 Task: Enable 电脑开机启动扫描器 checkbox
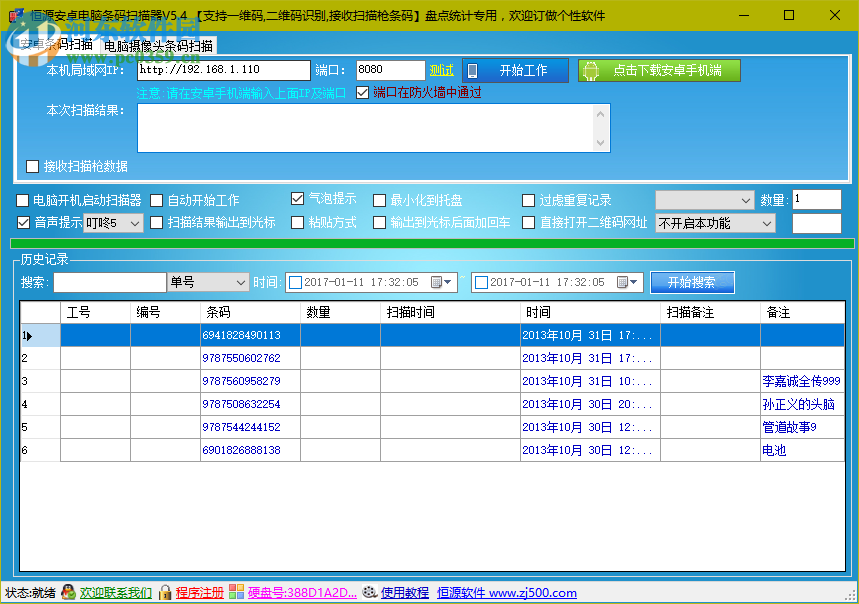click(x=22, y=200)
